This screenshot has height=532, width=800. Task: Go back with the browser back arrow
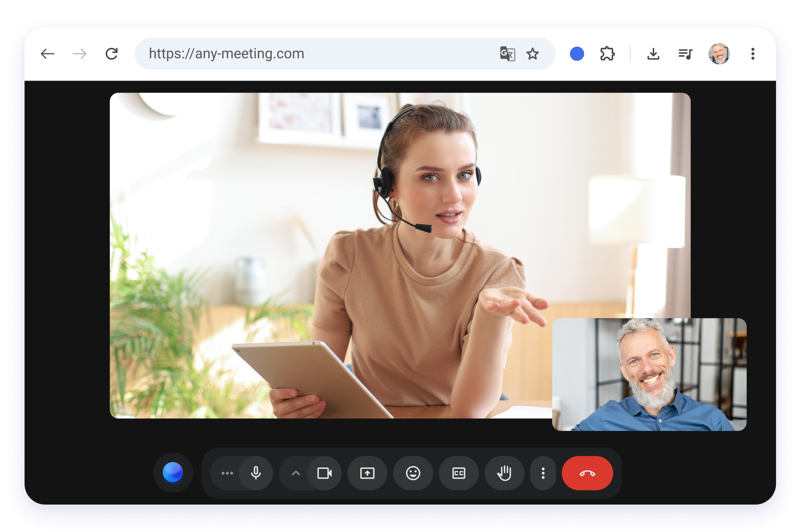coord(47,54)
